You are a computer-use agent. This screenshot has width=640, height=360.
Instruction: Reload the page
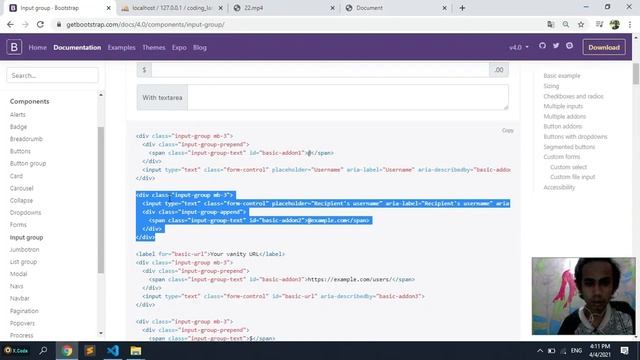40,24
